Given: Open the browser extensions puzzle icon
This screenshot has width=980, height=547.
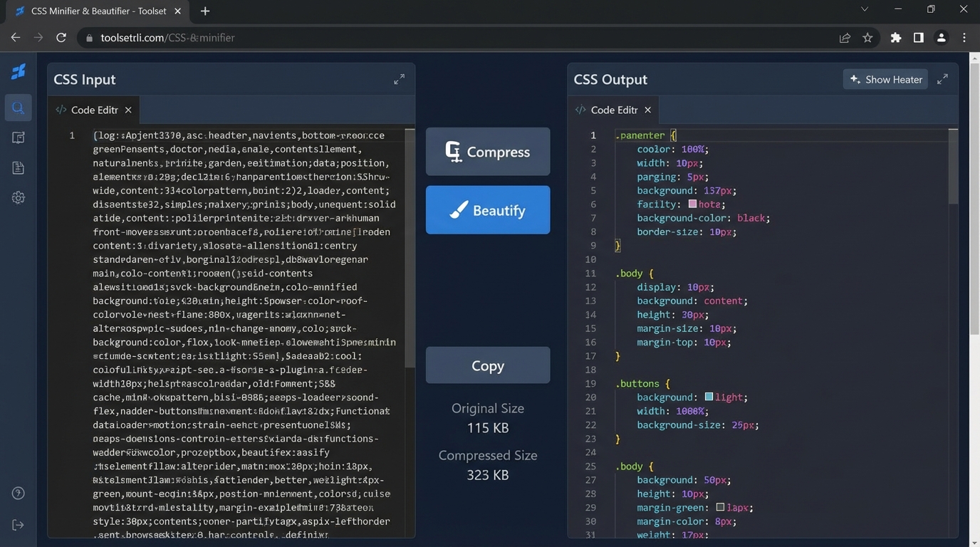Looking at the screenshot, I should tap(895, 37).
